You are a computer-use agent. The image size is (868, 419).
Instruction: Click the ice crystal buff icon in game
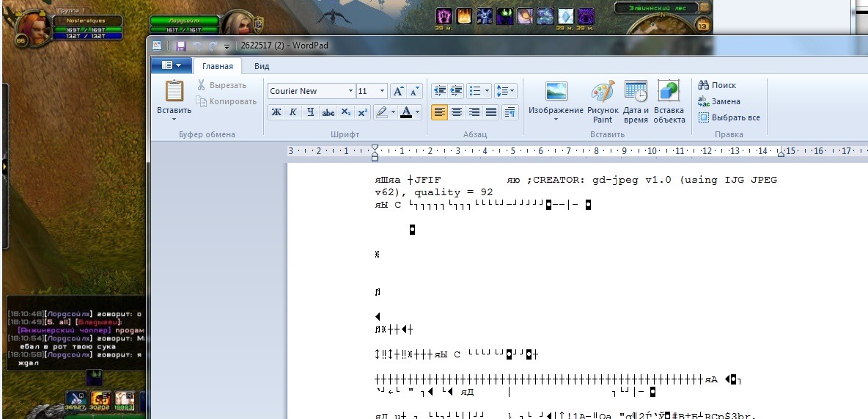[x=566, y=16]
